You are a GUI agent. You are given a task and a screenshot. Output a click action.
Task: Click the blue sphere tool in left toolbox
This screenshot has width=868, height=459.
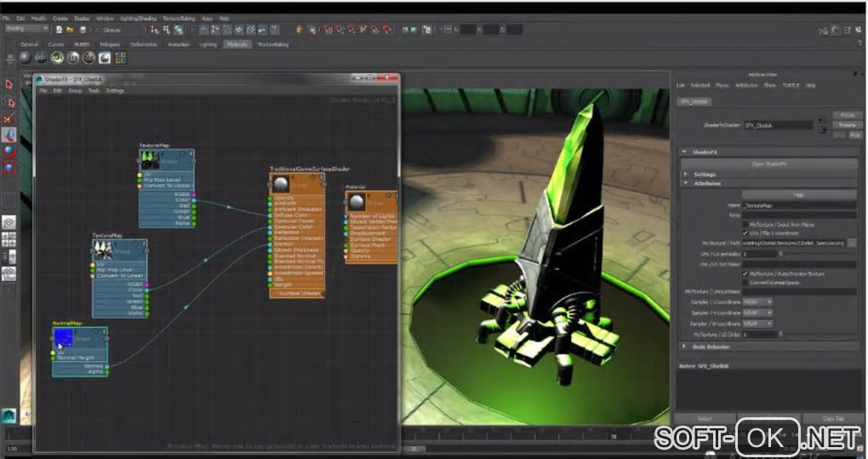(9, 151)
